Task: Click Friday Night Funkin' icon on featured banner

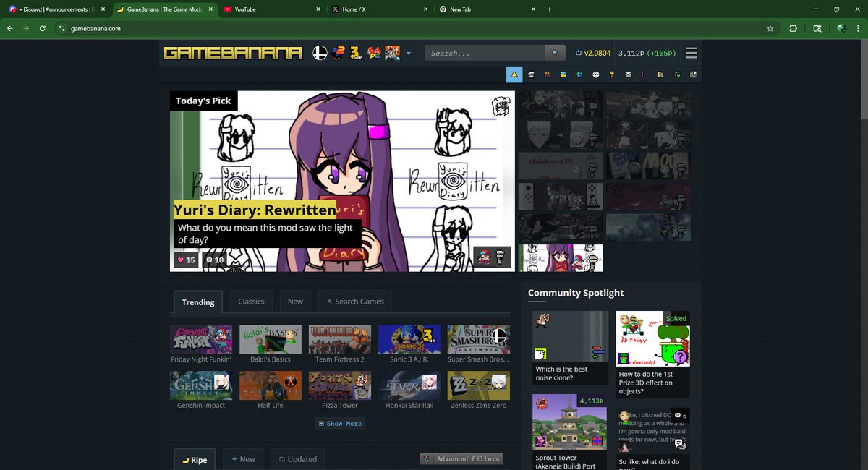Action: (484, 257)
